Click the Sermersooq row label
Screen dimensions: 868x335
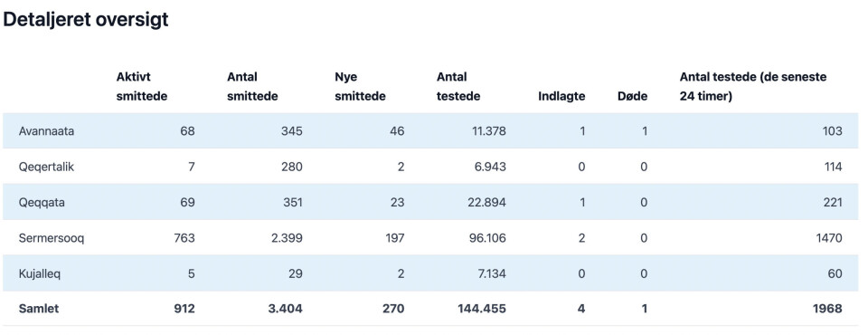click(x=52, y=238)
